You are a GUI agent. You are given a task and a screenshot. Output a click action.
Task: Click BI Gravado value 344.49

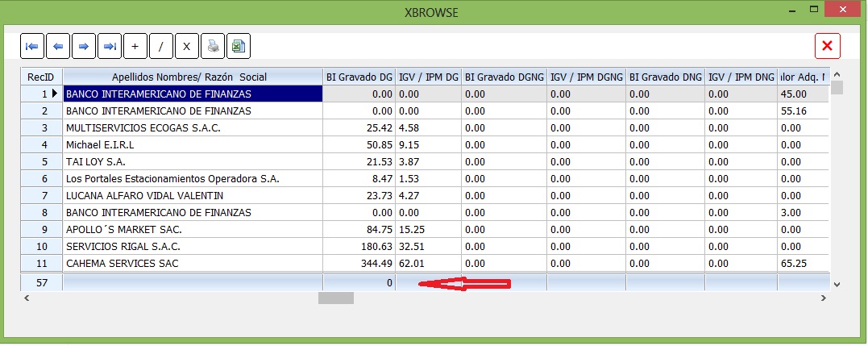[376, 264]
